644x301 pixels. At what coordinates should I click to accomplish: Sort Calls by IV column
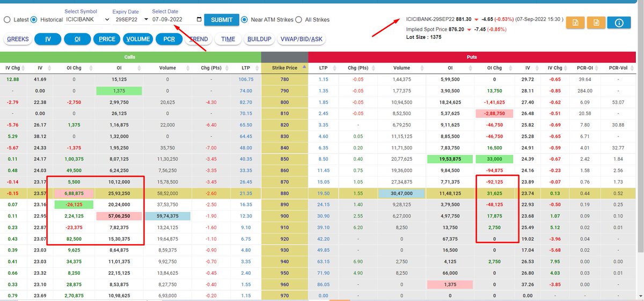click(x=49, y=68)
